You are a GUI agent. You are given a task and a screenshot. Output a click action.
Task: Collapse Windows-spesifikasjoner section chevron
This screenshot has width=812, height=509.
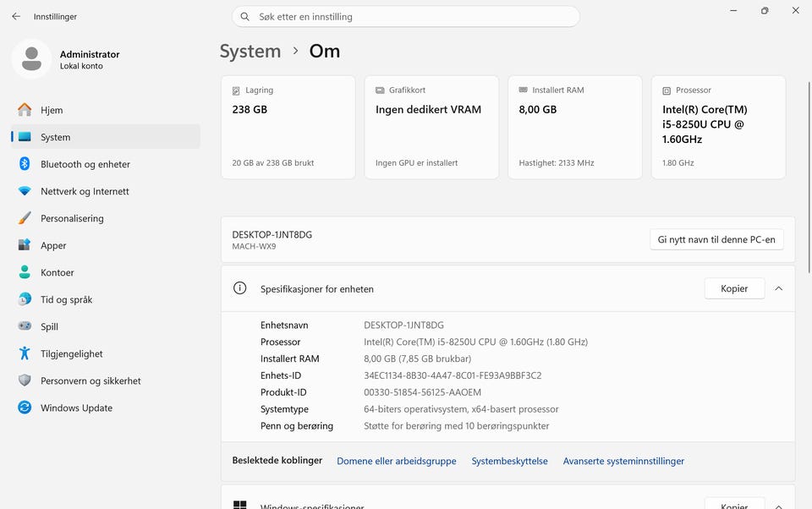(778, 506)
